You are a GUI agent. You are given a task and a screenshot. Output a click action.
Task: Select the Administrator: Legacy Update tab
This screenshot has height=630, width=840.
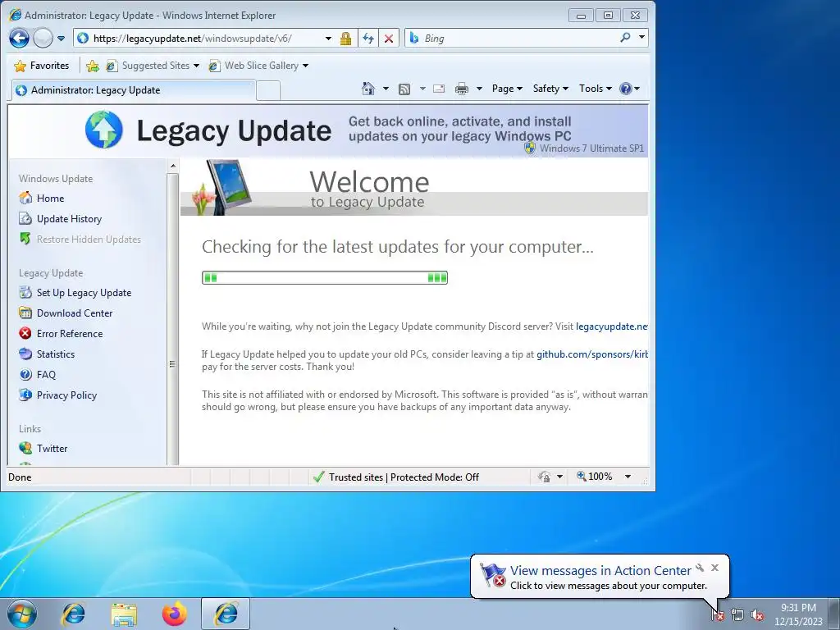(132, 90)
